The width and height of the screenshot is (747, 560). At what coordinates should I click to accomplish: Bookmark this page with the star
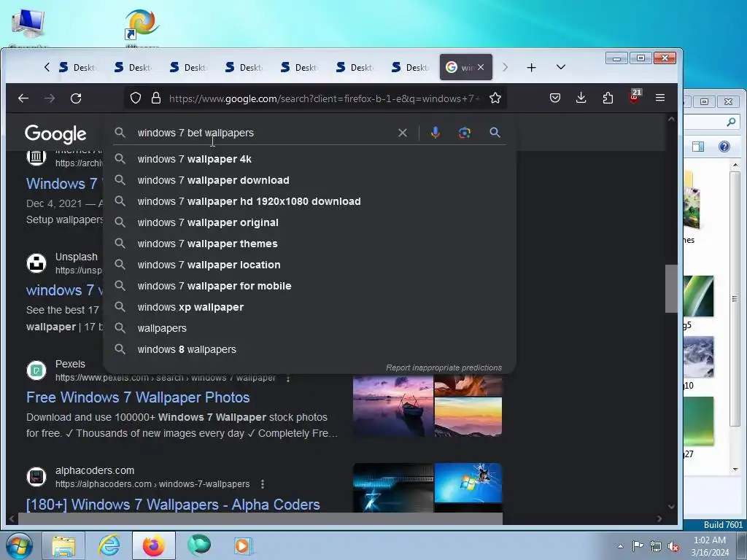495,98
